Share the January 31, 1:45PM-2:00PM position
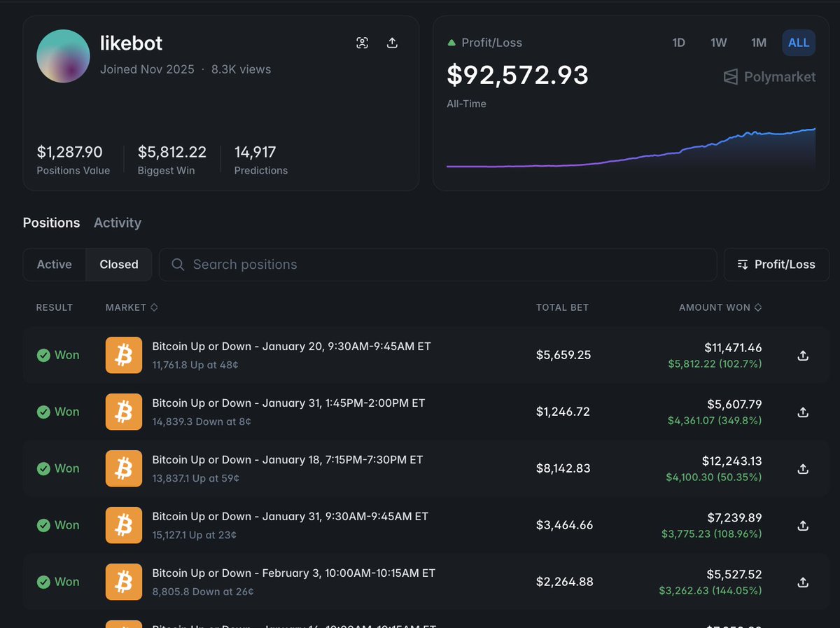840x628 pixels. [x=803, y=412]
